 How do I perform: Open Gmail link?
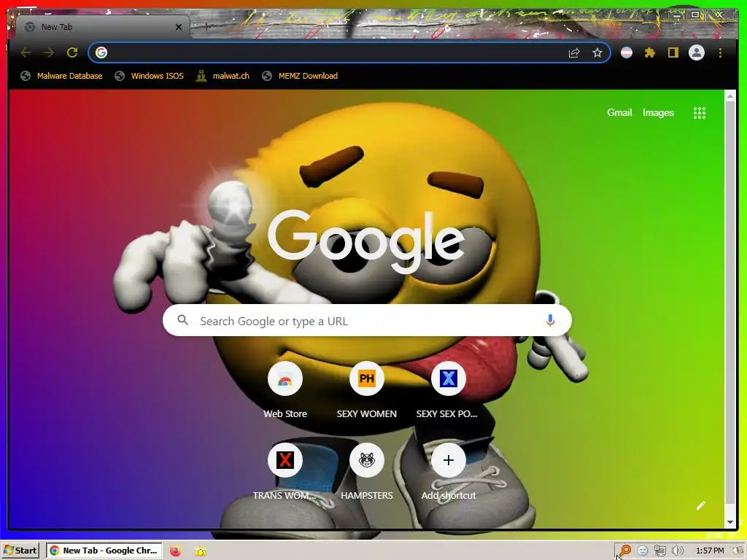(x=619, y=112)
